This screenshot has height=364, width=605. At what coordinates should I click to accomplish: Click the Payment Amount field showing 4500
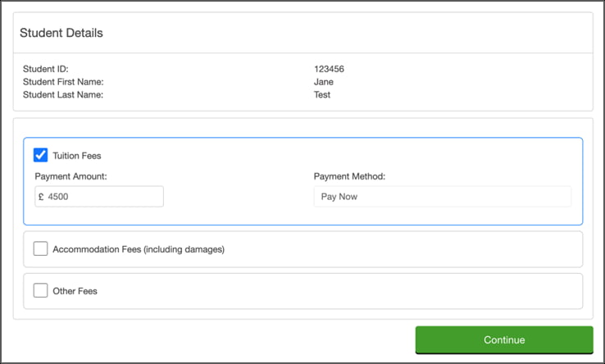click(102, 197)
